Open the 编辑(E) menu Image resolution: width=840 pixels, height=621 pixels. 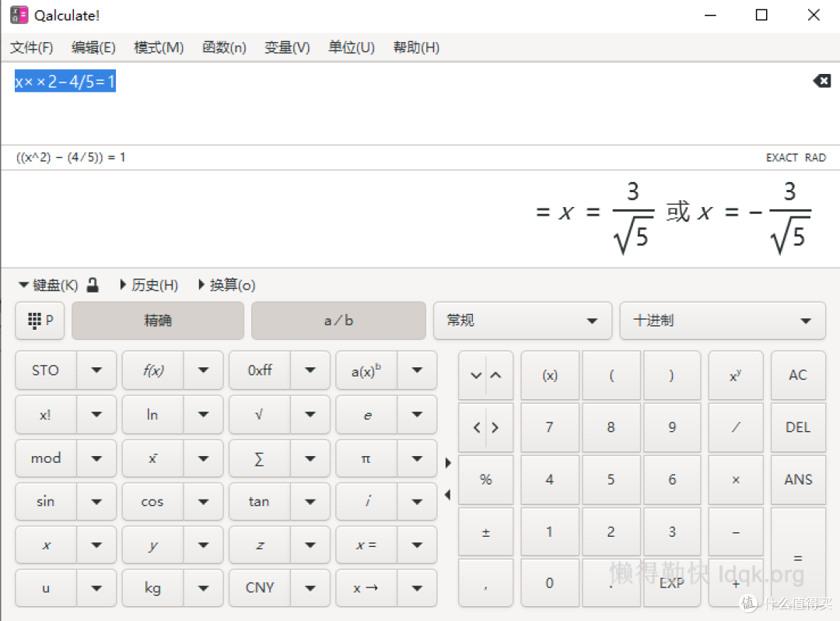[x=93, y=47]
